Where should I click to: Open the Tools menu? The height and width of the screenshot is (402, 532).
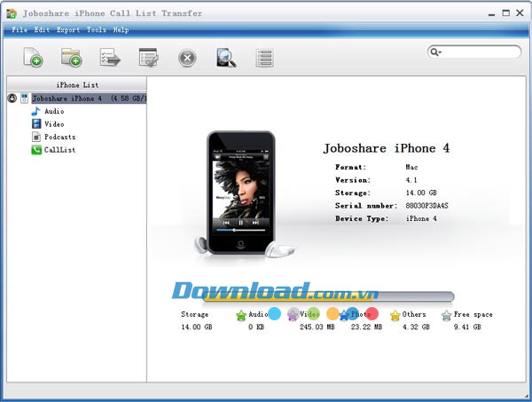point(96,29)
